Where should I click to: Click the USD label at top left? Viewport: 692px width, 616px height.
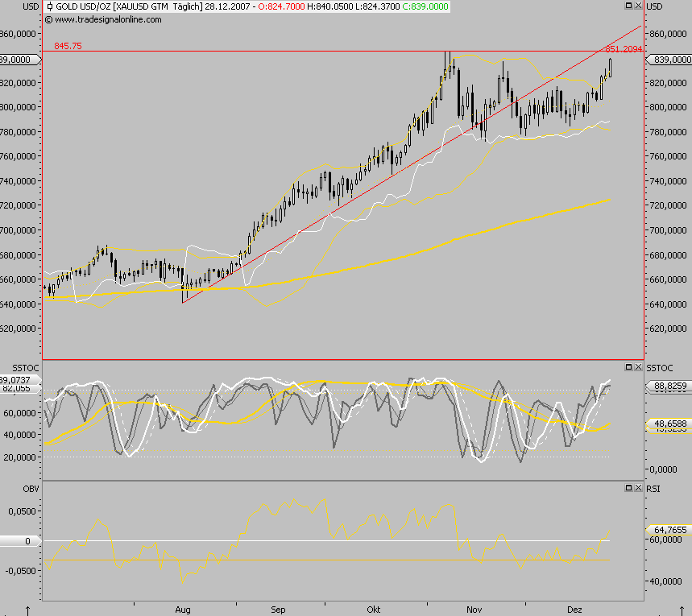tap(31, 6)
